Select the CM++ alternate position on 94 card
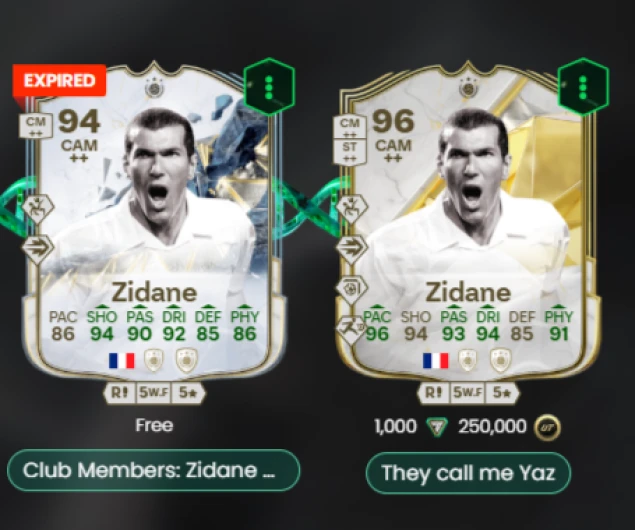This screenshot has width=635, height=530. 36,126
